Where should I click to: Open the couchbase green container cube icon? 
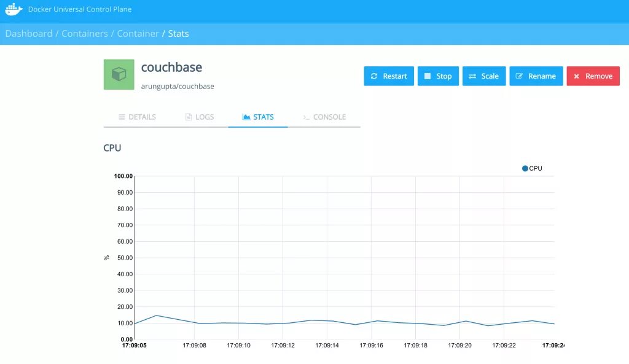[x=119, y=74]
